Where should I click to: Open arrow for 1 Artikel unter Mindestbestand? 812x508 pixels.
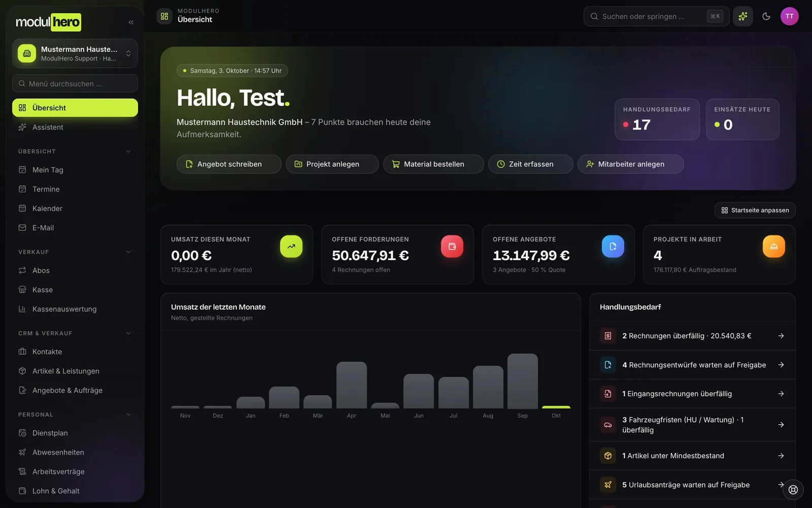(781, 456)
